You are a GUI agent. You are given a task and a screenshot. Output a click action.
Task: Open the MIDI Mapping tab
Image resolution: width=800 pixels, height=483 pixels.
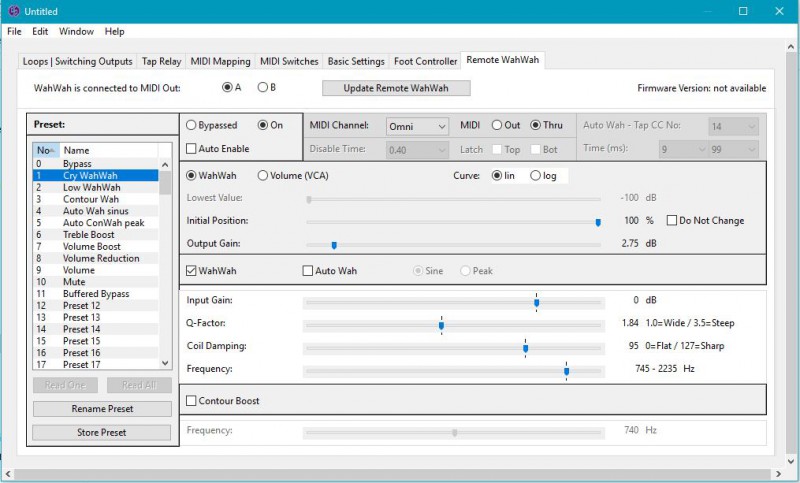click(220, 61)
